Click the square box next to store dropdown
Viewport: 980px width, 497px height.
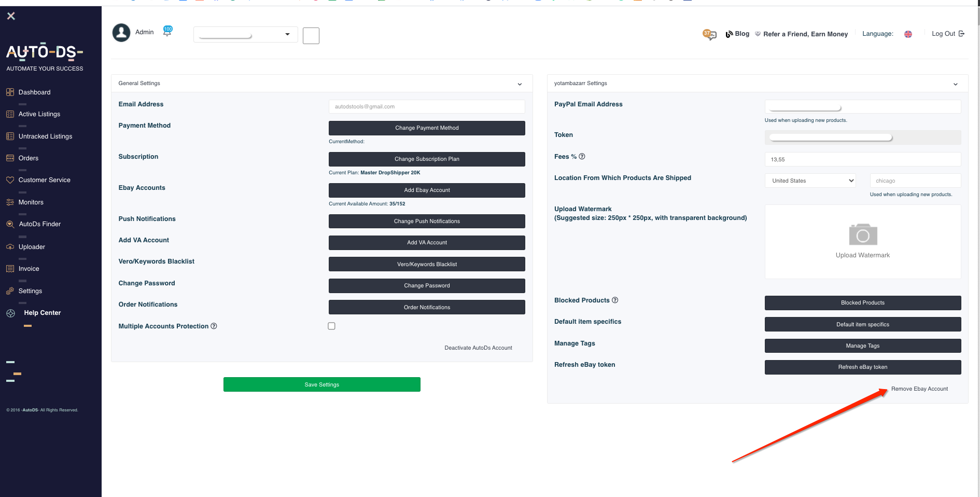point(311,36)
